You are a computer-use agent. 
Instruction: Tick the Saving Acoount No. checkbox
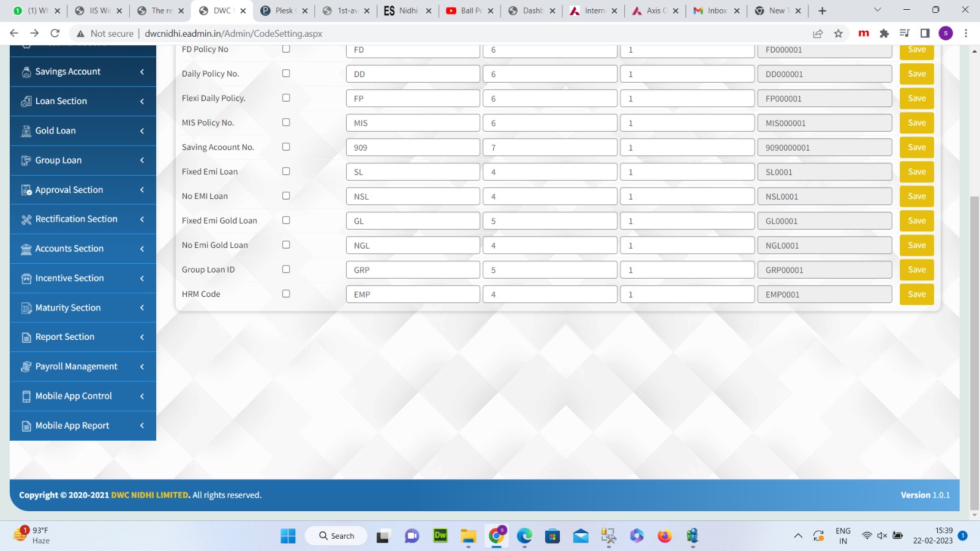click(x=286, y=147)
